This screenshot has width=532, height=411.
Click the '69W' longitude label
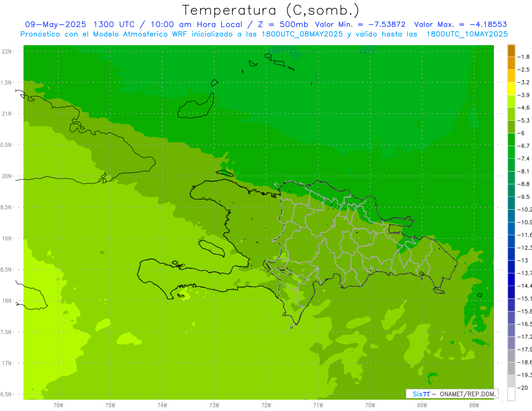click(422, 405)
